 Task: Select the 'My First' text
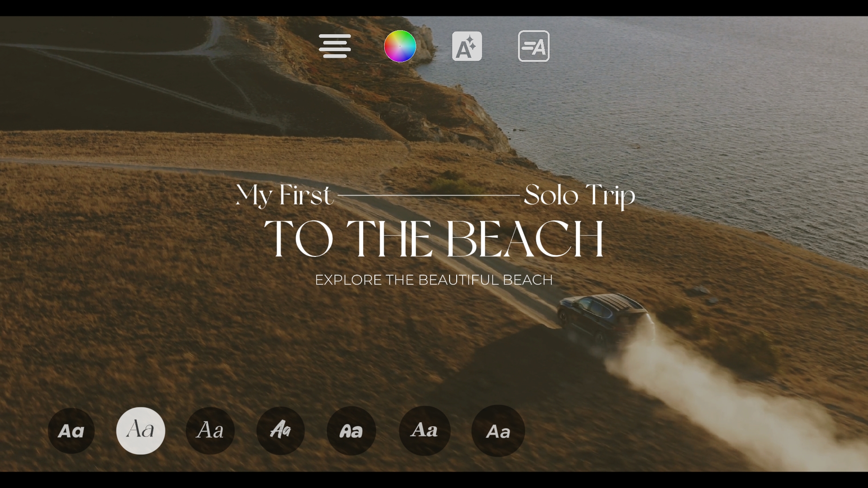coord(285,196)
